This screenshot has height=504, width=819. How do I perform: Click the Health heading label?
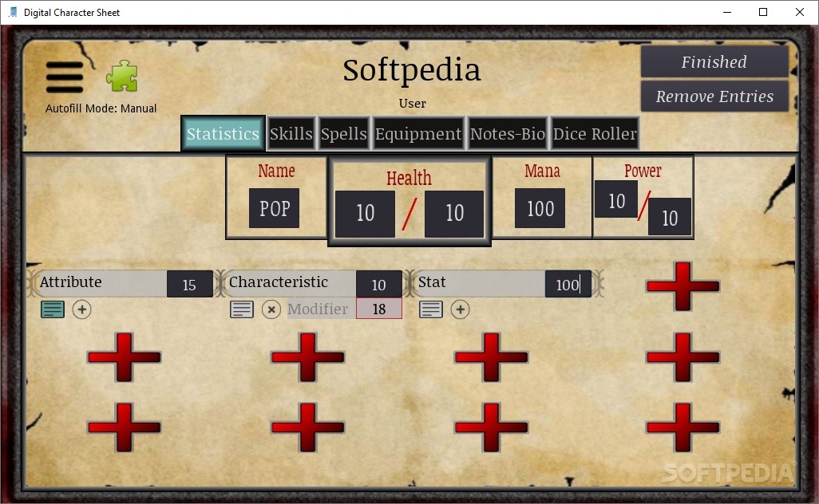click(409, 179)
